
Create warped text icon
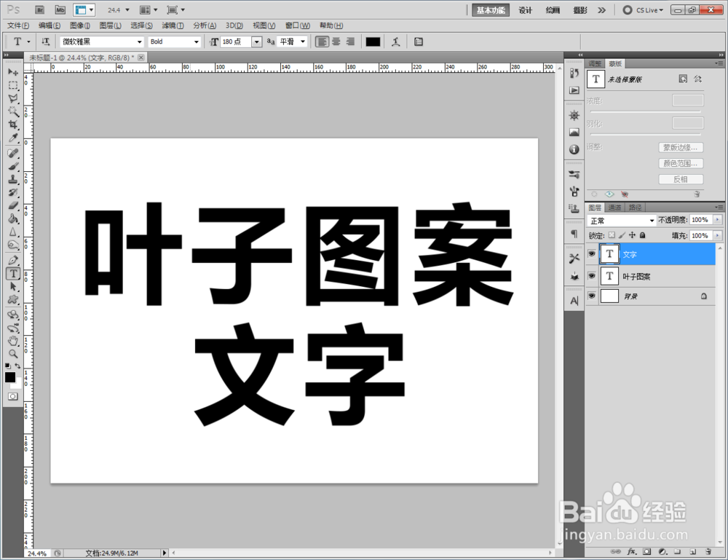coord(395,42)
